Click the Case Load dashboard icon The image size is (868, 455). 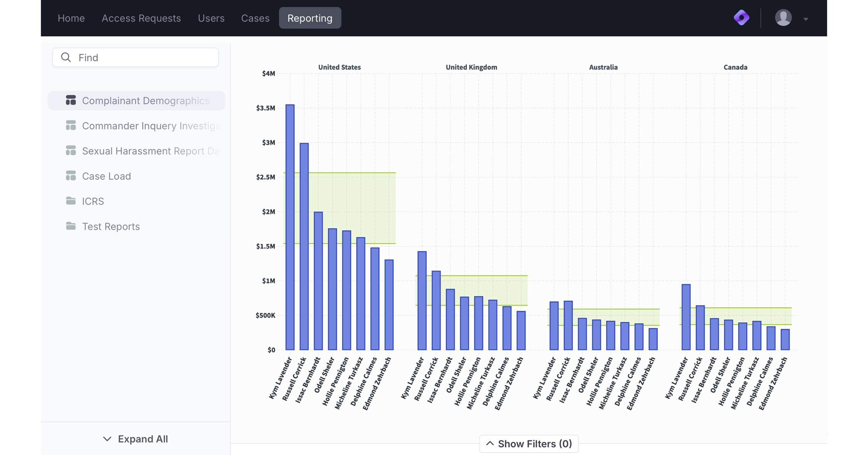[71, 176]
